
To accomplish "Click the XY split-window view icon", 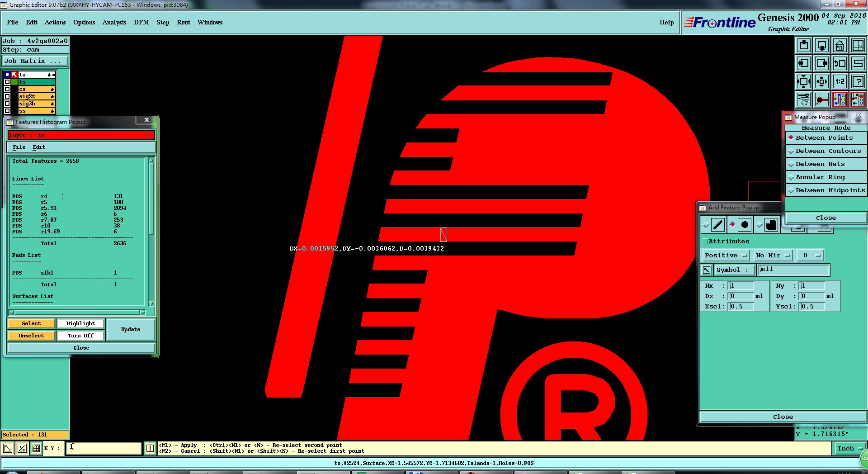I will [x=858, y=45].
